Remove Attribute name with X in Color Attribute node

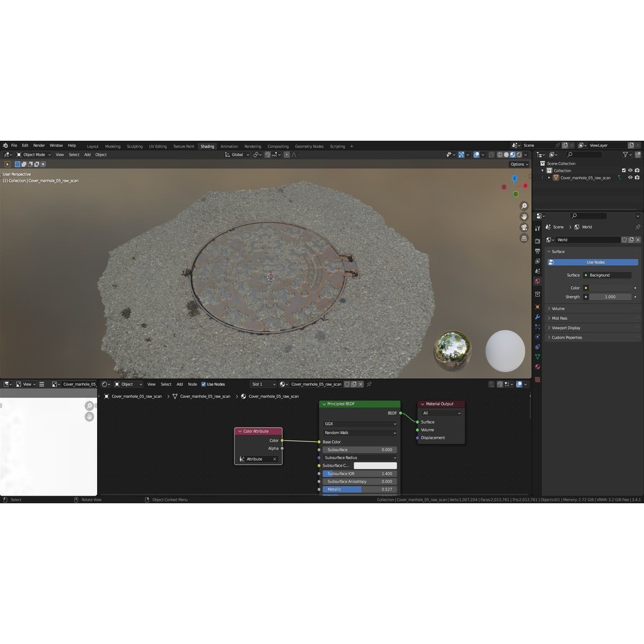tap(275, 459)
